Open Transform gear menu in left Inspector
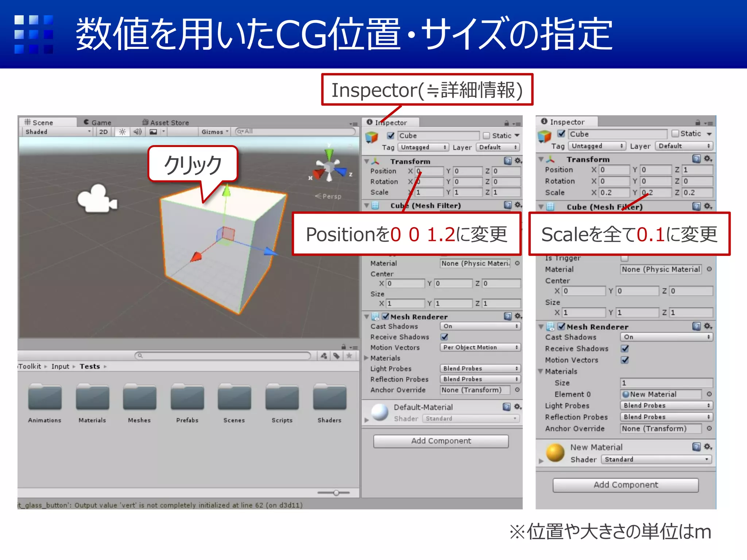Screen dimensions: 747x560 coord(518,161)
